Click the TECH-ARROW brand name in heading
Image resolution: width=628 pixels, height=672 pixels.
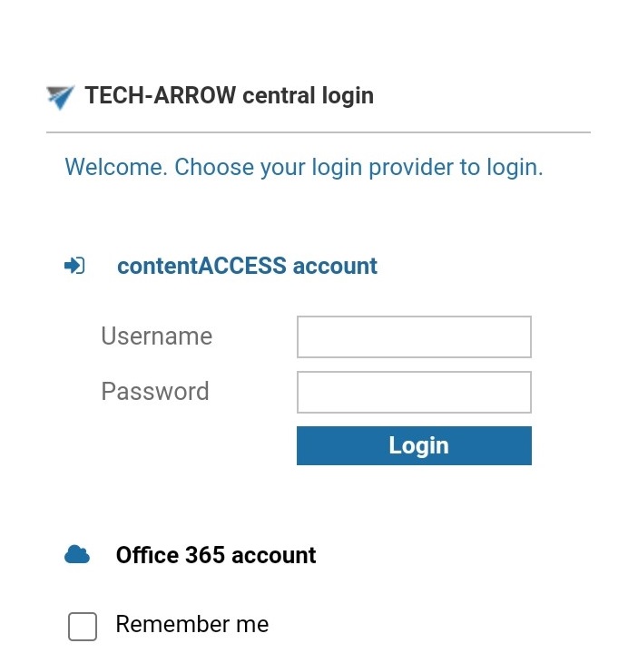coord(161,95)
